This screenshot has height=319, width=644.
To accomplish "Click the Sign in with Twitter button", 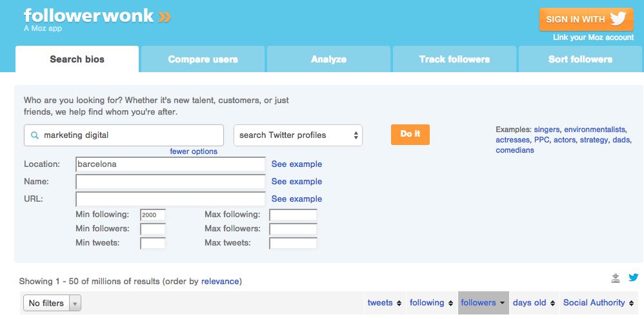I will (585, 19).
